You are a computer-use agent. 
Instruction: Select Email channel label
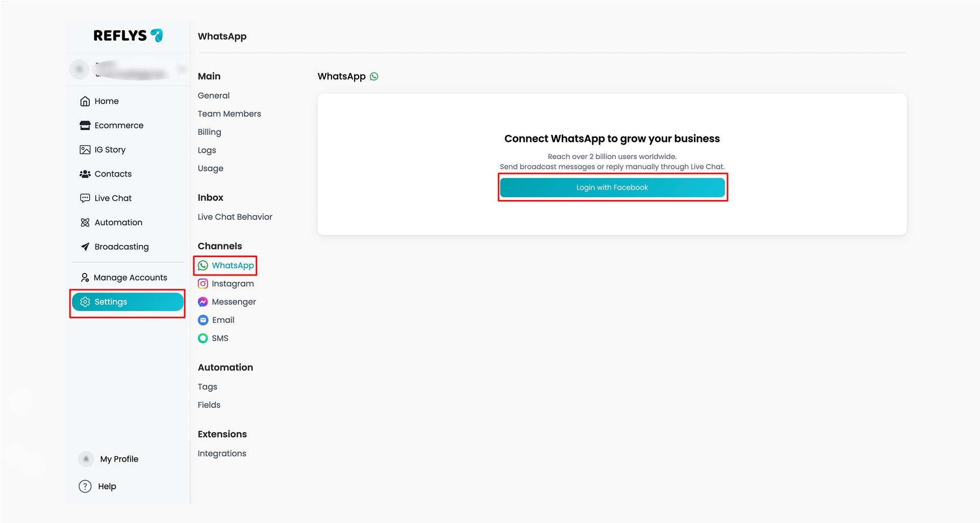(x=223, y=320)
